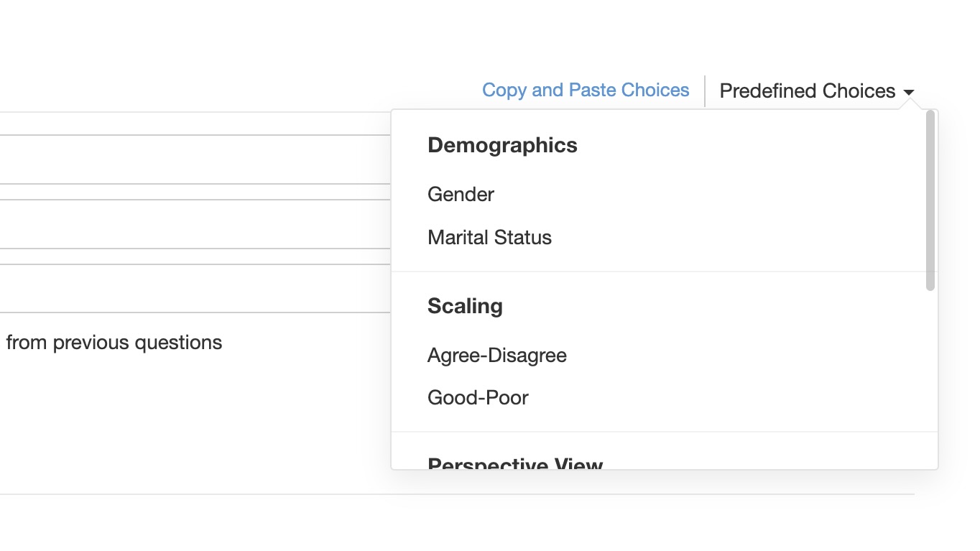Screen dimensions: 980x551
Task: Select the Good-Poor scaling option
Action: pyautogui.click(x=478, y=398)
